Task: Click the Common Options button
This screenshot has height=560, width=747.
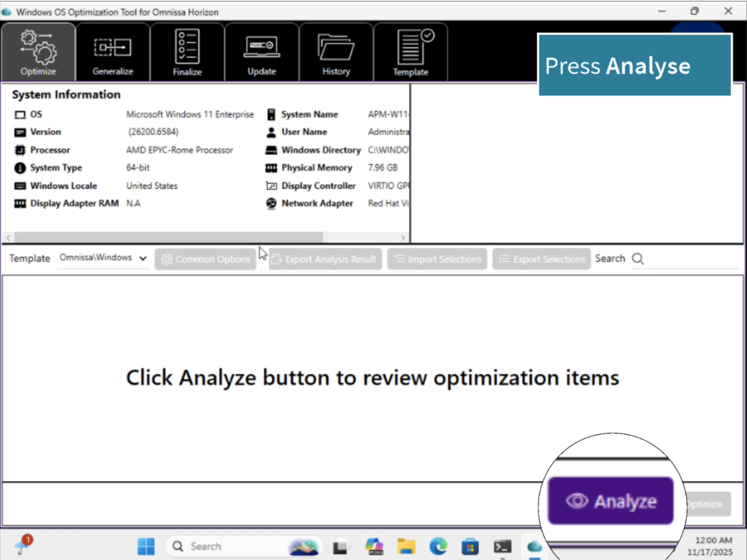Action: pyautogui.click(x=205, y=259)
